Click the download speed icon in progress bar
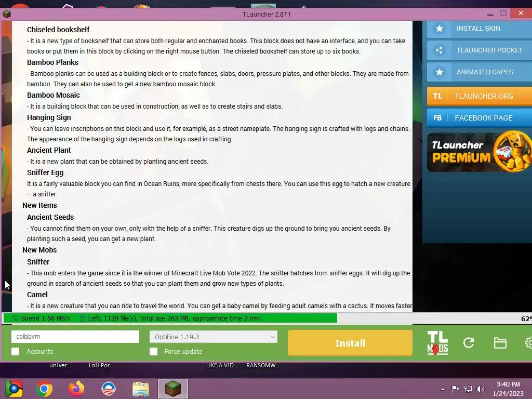The width and height of the screenshot is (532, 399). pyautogui.click(x=16, y=318)
